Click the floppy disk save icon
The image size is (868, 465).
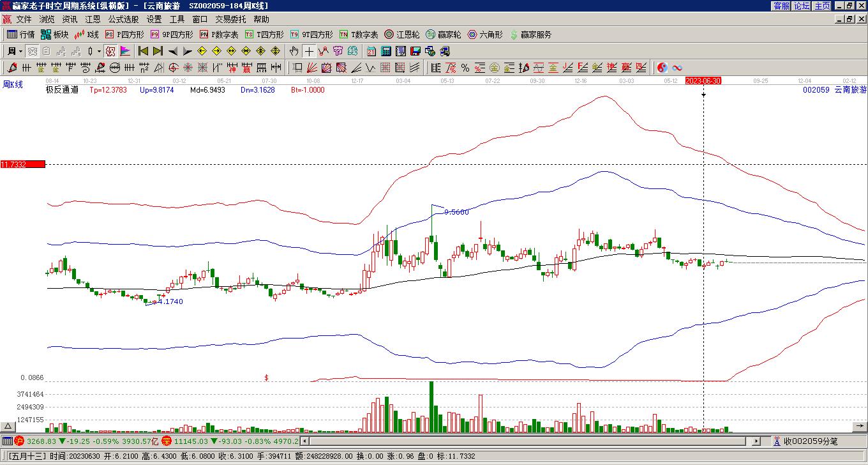tap(415, 51)
